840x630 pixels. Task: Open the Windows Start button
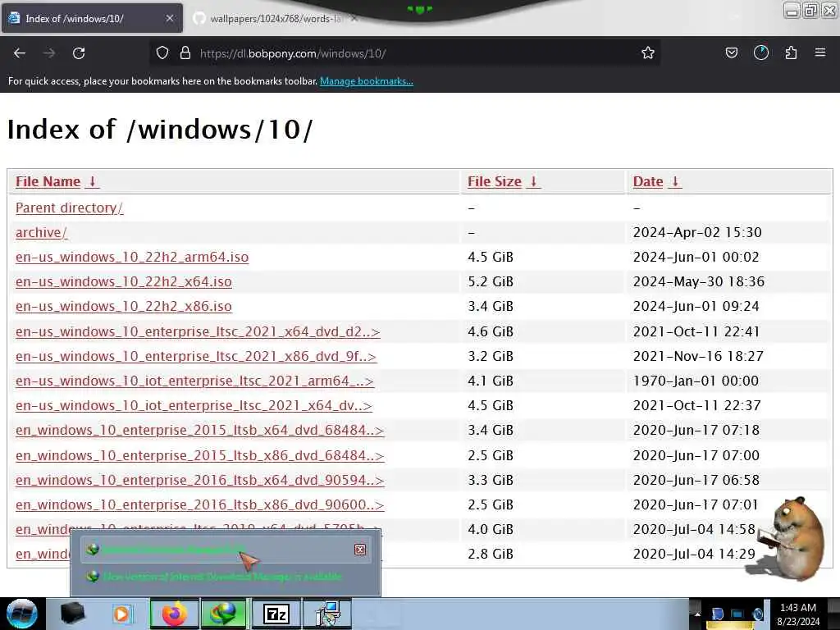coord(22,614)
